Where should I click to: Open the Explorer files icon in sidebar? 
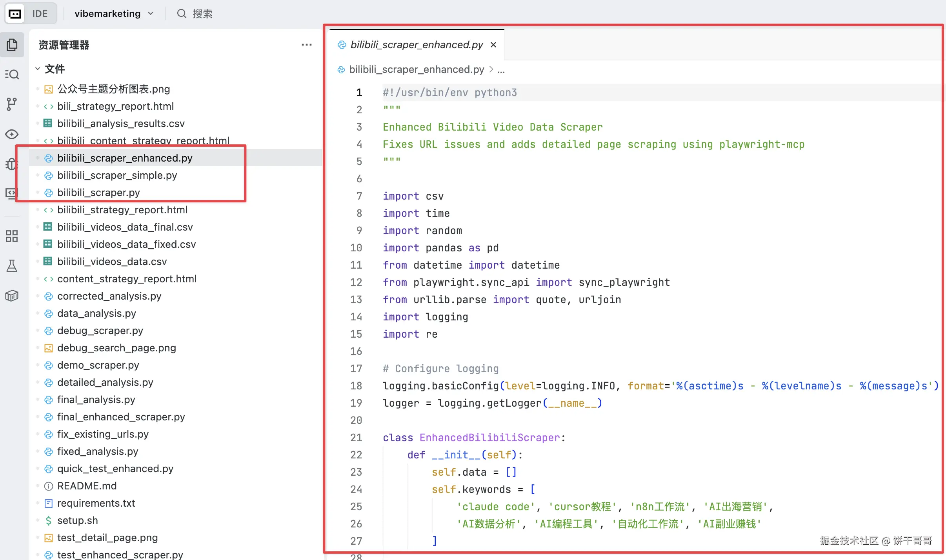[x=12, y=45]
